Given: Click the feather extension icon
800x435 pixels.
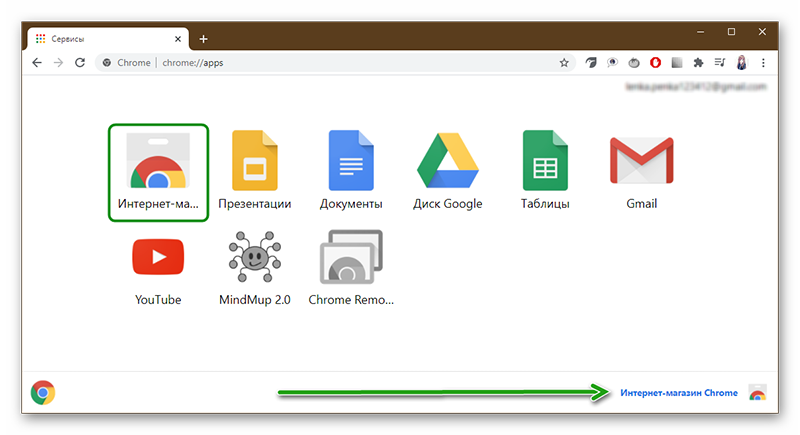Looking at the screenshot, I should [591, 63].
